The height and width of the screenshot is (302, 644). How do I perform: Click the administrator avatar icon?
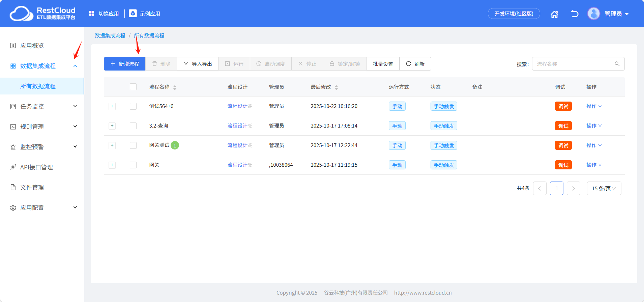(593, 14)
